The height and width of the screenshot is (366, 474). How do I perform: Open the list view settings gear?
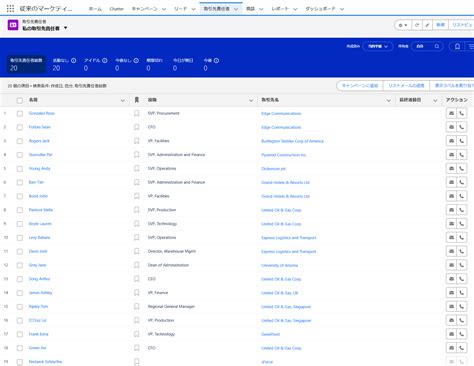click(x=403, y=25)
